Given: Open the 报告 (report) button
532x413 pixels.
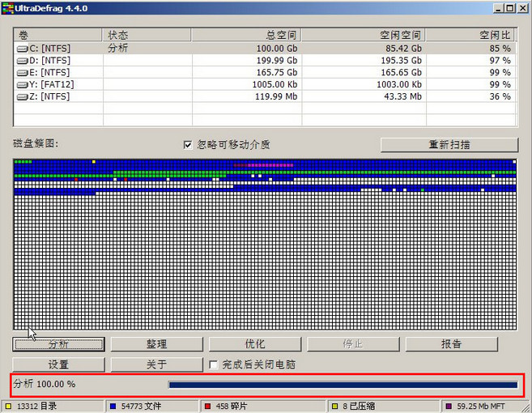Looking at the screenshot, I should [x=452, y=344].
